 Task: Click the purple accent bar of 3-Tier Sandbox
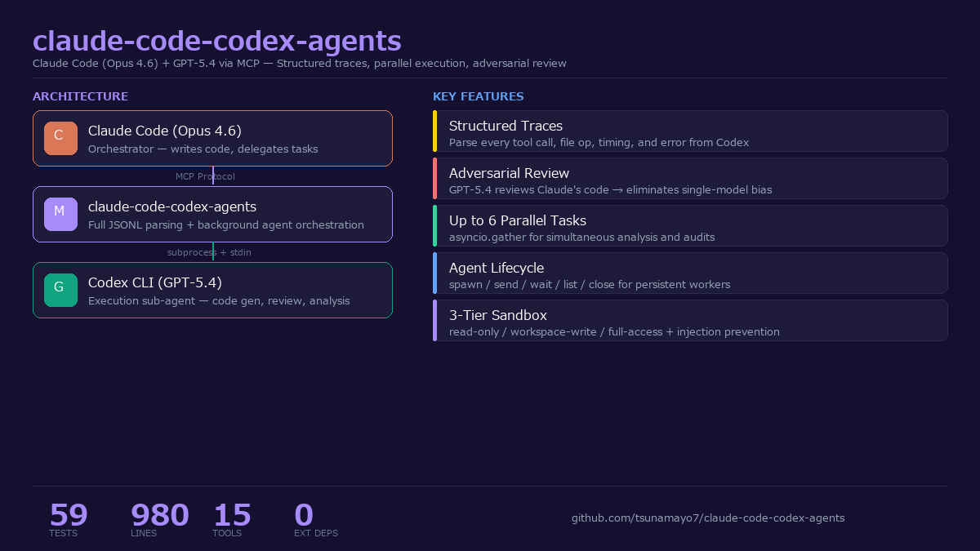(434, 320)
